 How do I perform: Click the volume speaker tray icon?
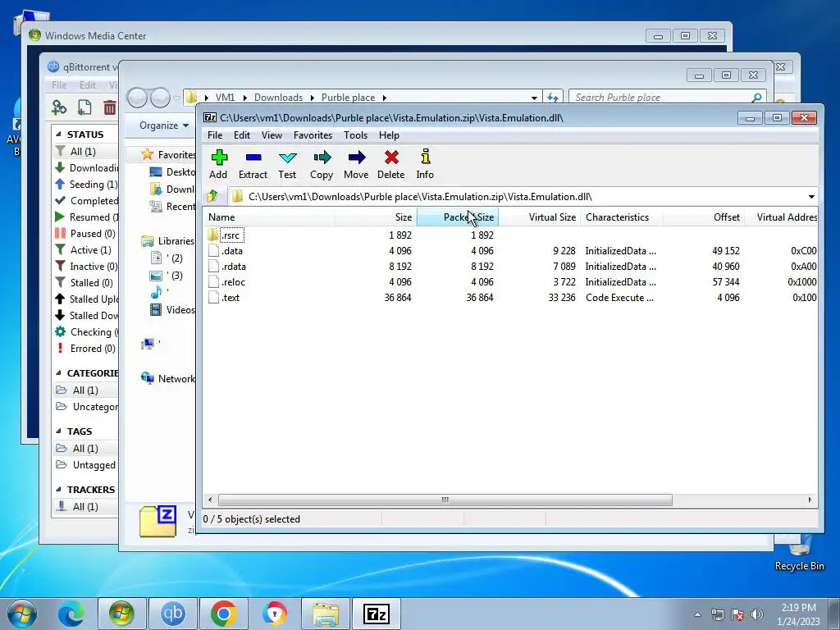(756, 614)
